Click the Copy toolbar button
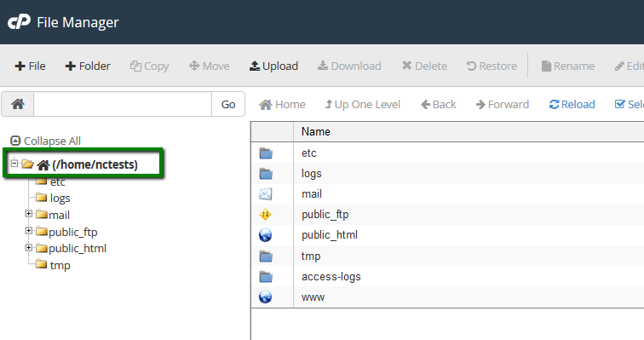Screen dimensions: 644x340 (x=150, y=66)
